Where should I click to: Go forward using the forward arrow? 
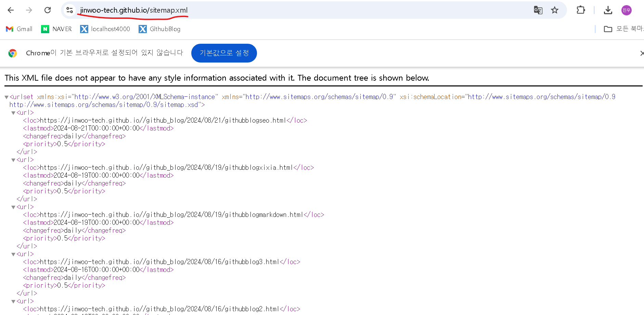(29, 10)
